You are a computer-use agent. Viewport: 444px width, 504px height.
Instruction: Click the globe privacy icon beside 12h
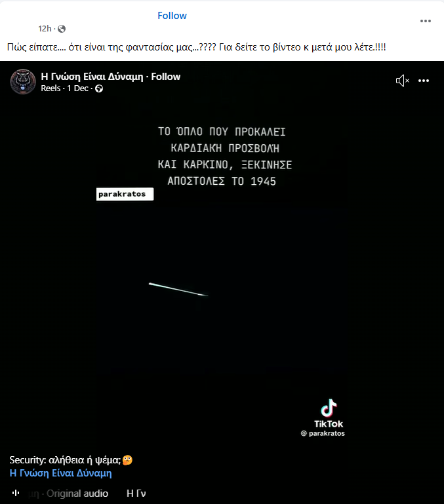(62, 29)
